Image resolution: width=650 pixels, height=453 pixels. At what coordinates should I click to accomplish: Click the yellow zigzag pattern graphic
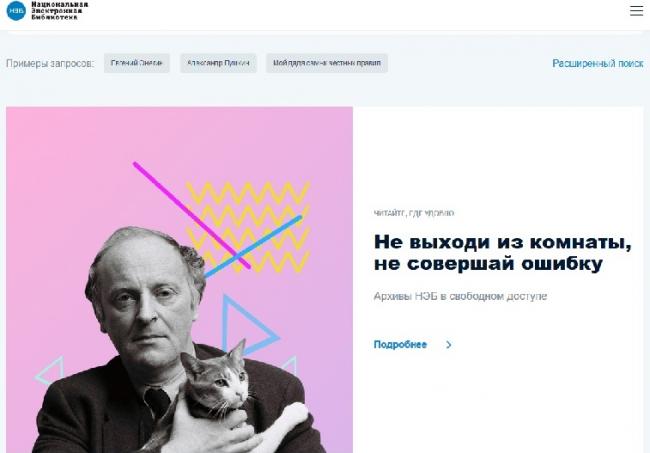pyautogui.click(x=249, y=227)
